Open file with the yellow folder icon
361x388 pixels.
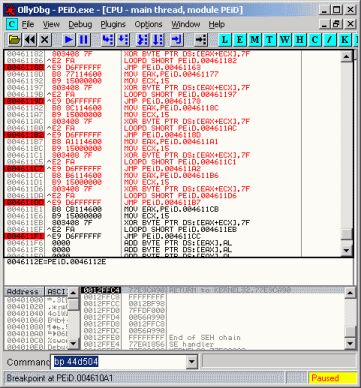(14, 40)
